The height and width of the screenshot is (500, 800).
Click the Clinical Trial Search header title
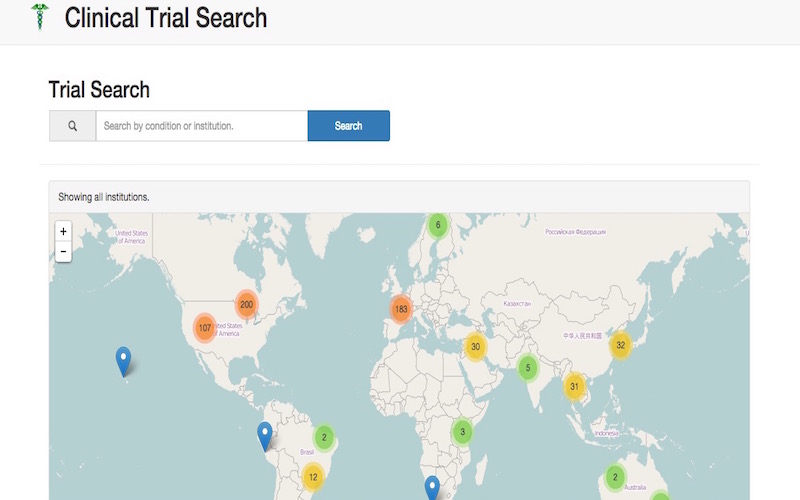tap(166, 17)
